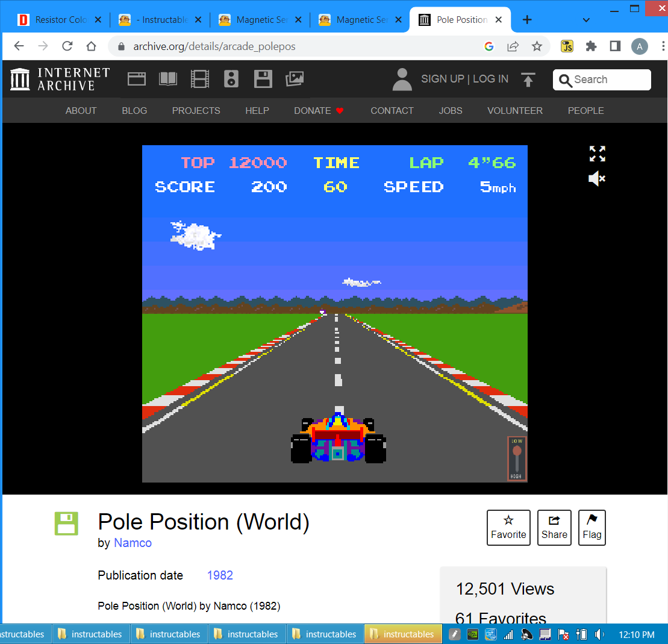Click the Share button
Screen dimensions: 668x644
[x=554, y=528]
